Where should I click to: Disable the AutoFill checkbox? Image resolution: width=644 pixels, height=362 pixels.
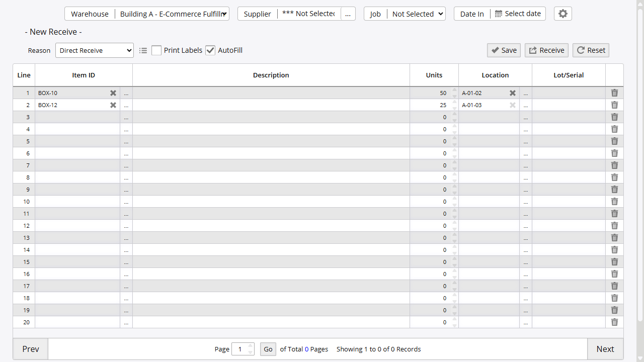coord(210,50)
